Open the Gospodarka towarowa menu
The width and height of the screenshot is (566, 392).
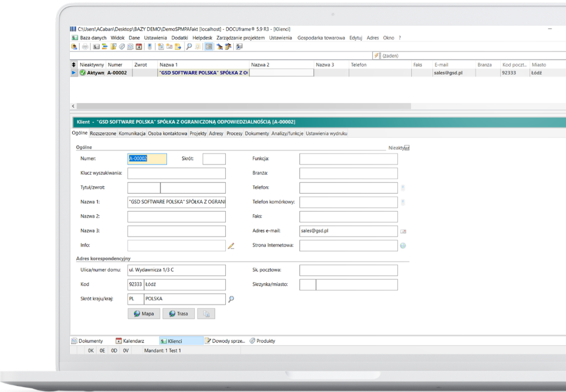[x=321, y=38]
